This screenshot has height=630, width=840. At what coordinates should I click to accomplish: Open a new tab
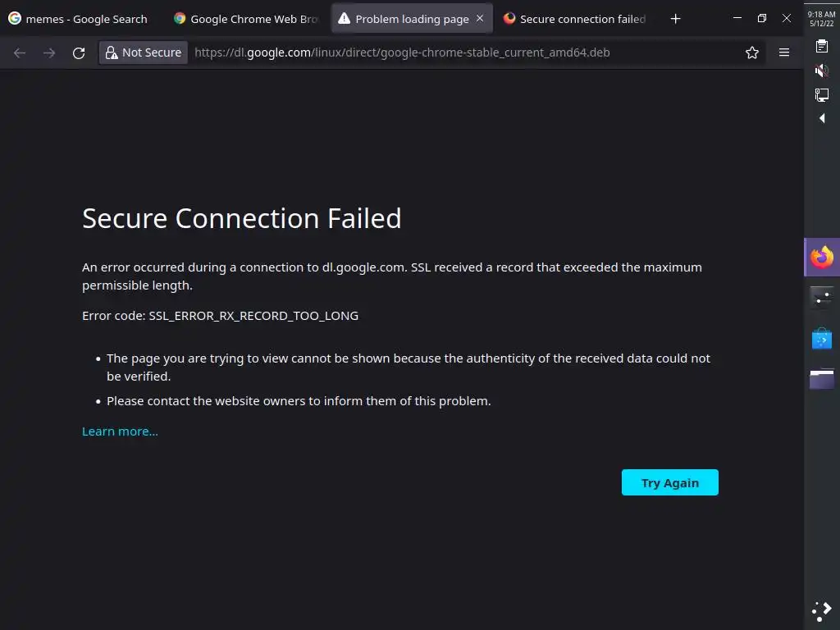click(675, 19)
